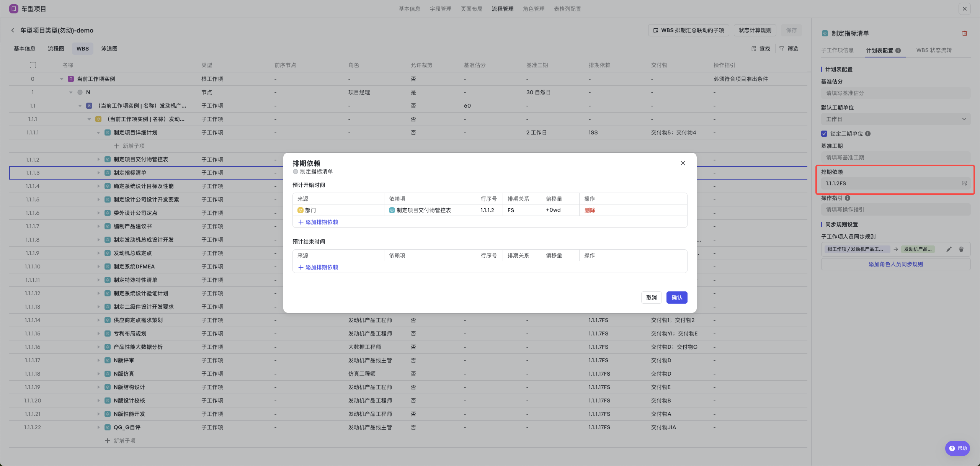The height and width of the screenshot is (466, 980).
Task: Click the teal icon of 制定项目详细计划
Action: [x=108, y=132]
